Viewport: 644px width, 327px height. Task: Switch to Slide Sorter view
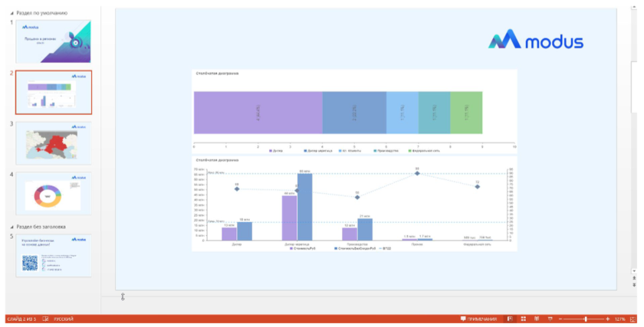[x=522, y=319]
